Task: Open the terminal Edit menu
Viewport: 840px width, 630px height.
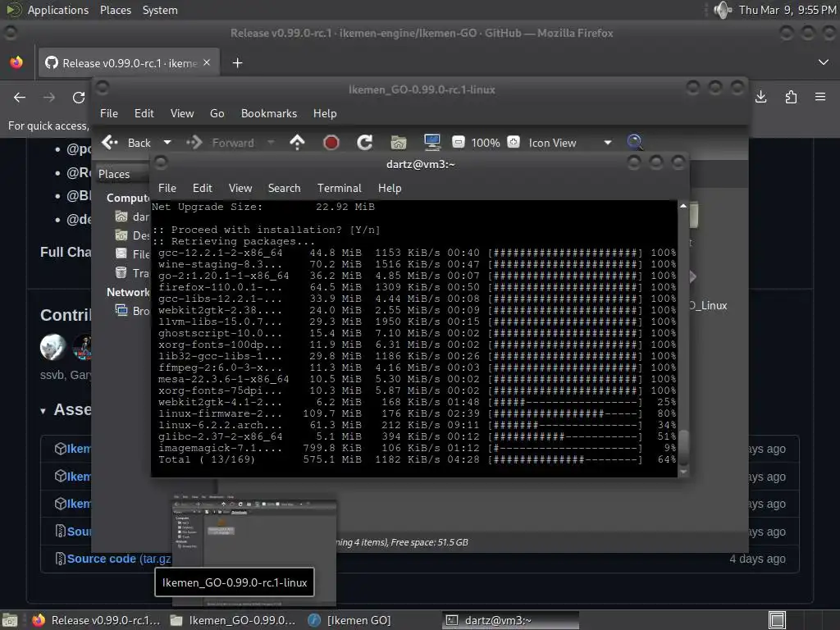Action: coord(203,188)
